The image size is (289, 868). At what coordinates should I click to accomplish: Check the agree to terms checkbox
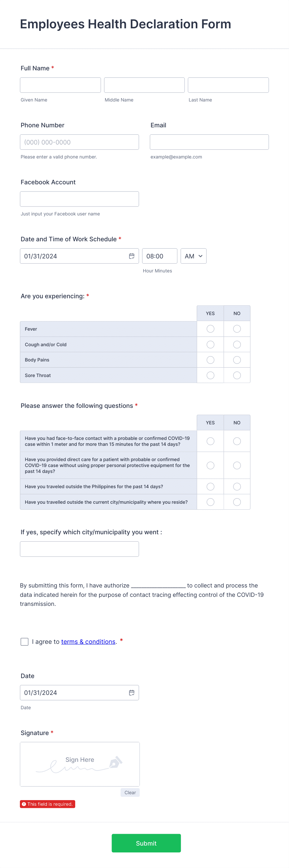[x=24, y=642]
